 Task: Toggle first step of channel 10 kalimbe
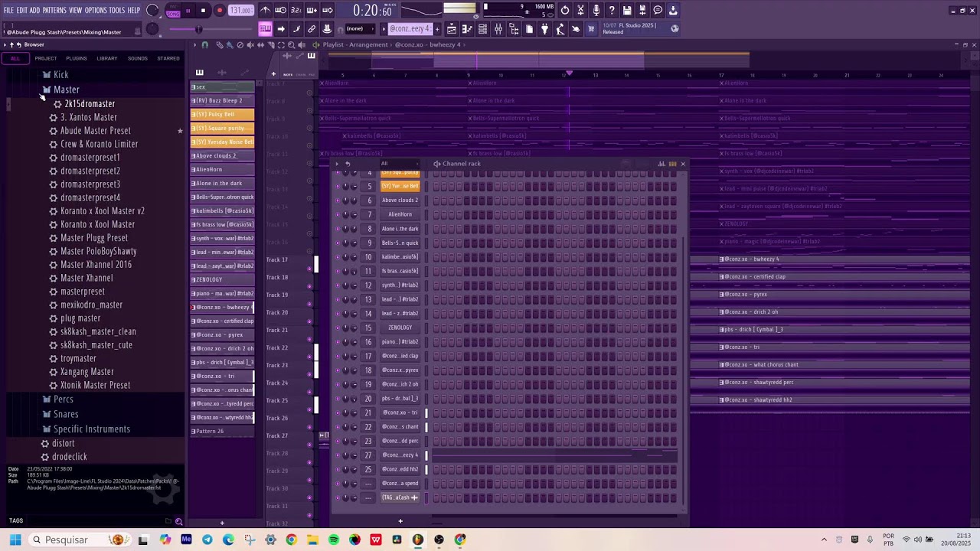[x=437, y=257]
